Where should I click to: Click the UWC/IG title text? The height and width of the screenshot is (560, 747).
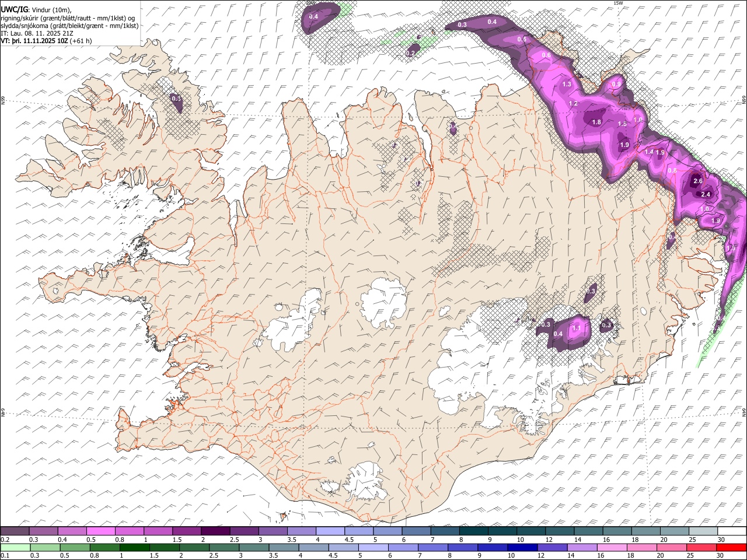14,9
